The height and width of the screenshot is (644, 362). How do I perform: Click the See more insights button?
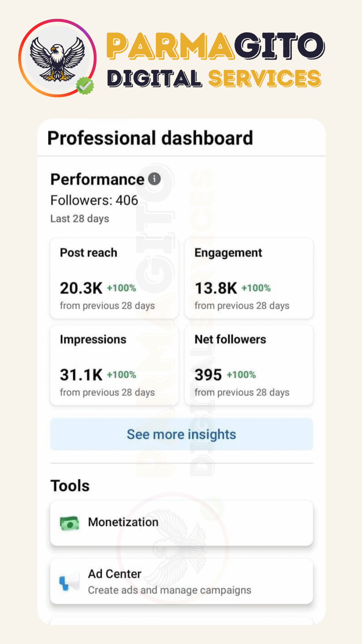click(182, 434)
